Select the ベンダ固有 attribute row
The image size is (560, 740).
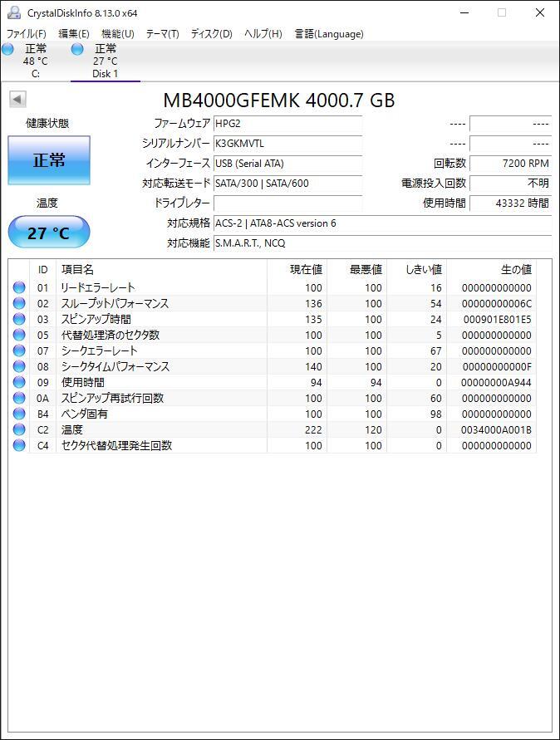coord(273,414)
